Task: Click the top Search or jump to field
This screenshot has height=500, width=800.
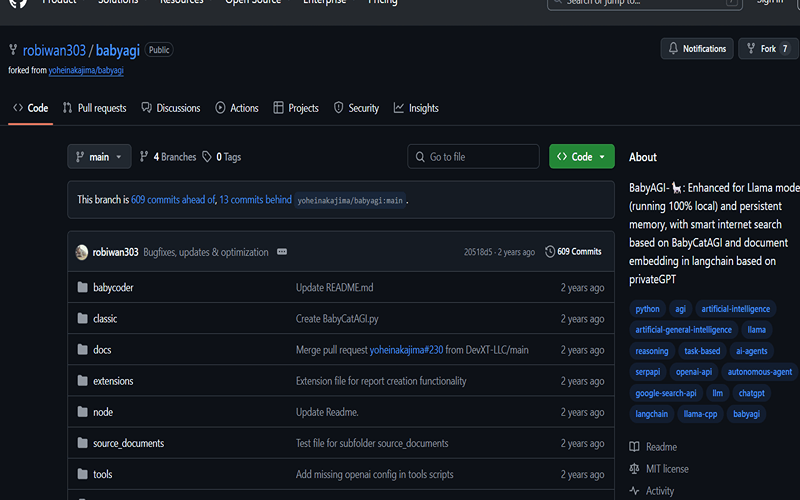Action: [645, 3]
